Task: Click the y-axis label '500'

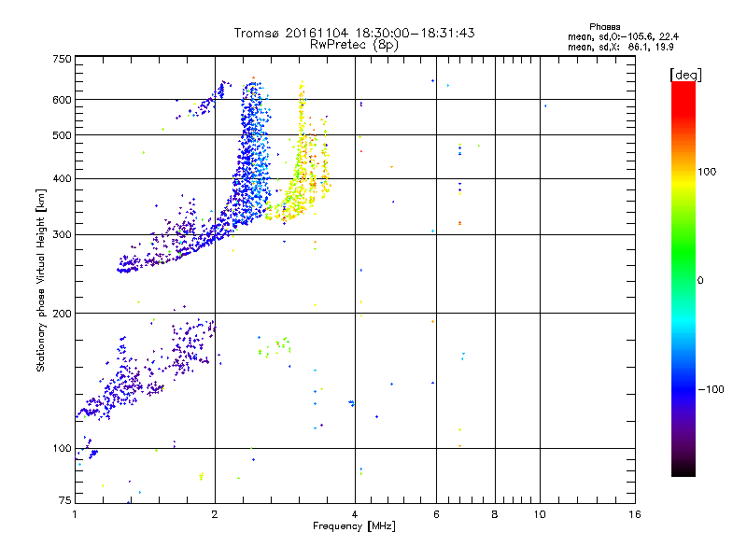Action: coord(62,135)
